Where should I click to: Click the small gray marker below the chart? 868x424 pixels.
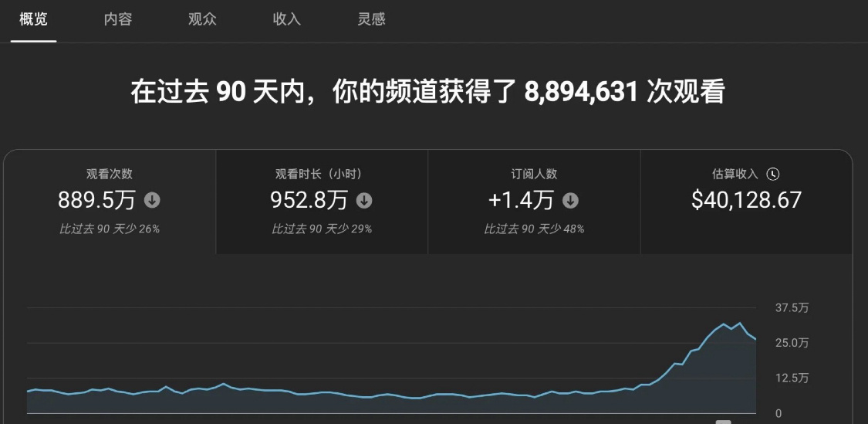[x=723, y=422]
